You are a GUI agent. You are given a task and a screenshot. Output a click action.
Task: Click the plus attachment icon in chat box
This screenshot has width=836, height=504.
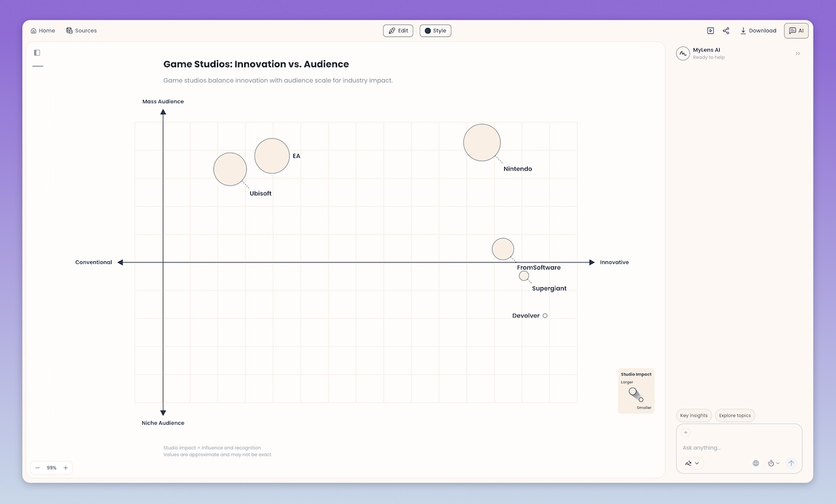(686, 432)
